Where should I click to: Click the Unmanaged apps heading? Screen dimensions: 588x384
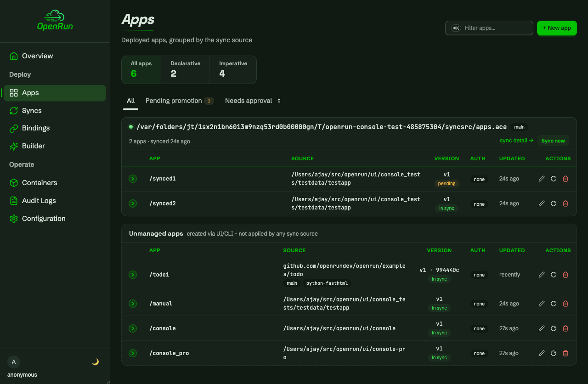[x=156, y=234]
